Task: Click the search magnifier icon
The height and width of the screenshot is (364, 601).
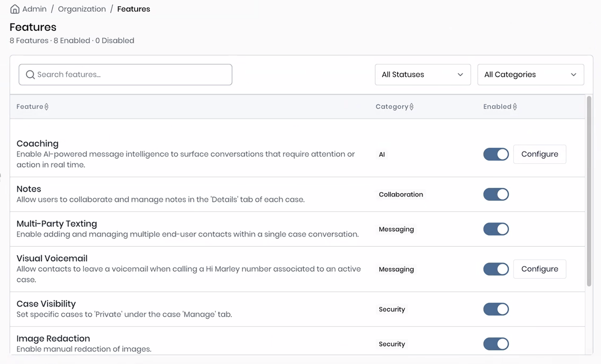Action: pos(30,75)
